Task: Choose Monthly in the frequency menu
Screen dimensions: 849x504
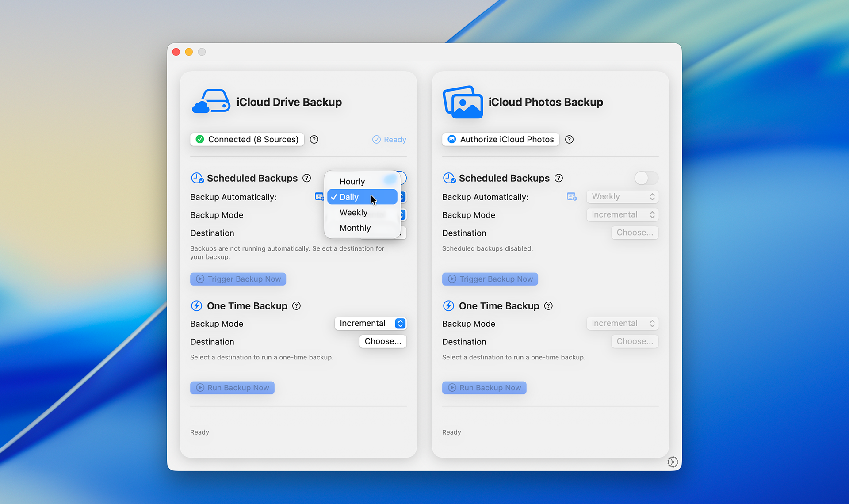Action: [362, 228]
